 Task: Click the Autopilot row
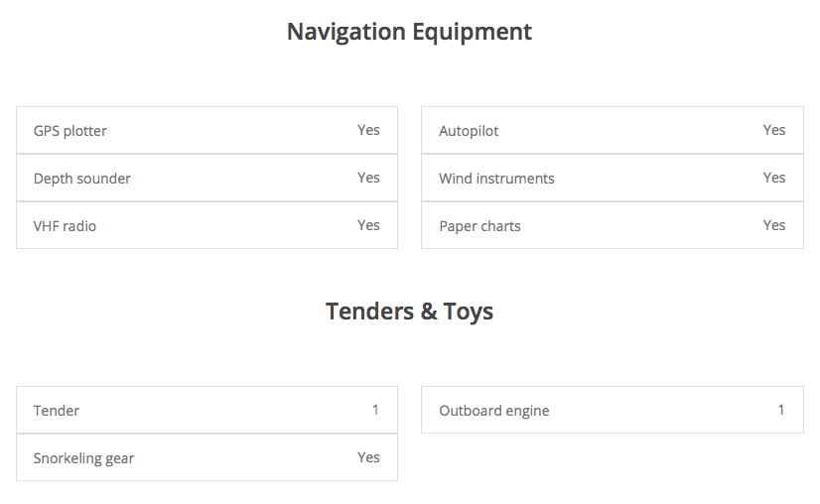pos(613,130)
